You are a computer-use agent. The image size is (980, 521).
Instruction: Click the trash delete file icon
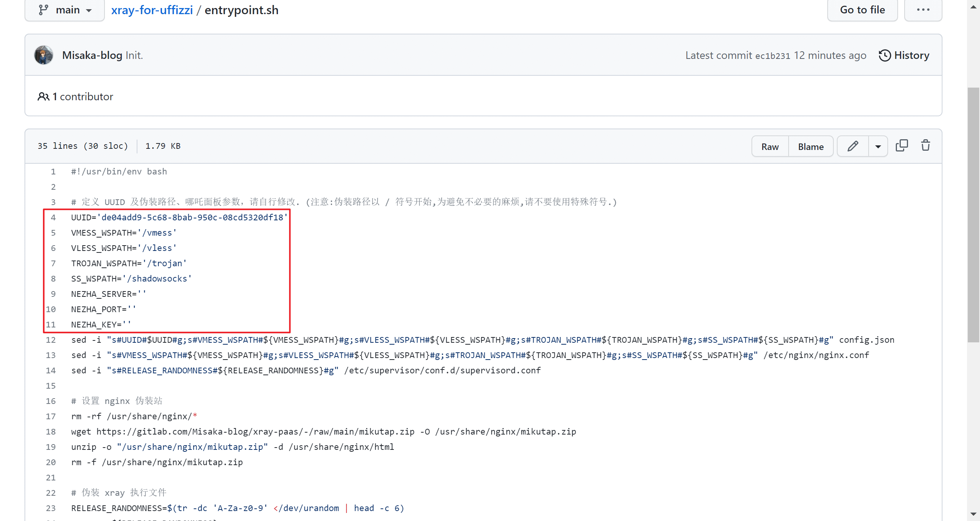(925, 146)
